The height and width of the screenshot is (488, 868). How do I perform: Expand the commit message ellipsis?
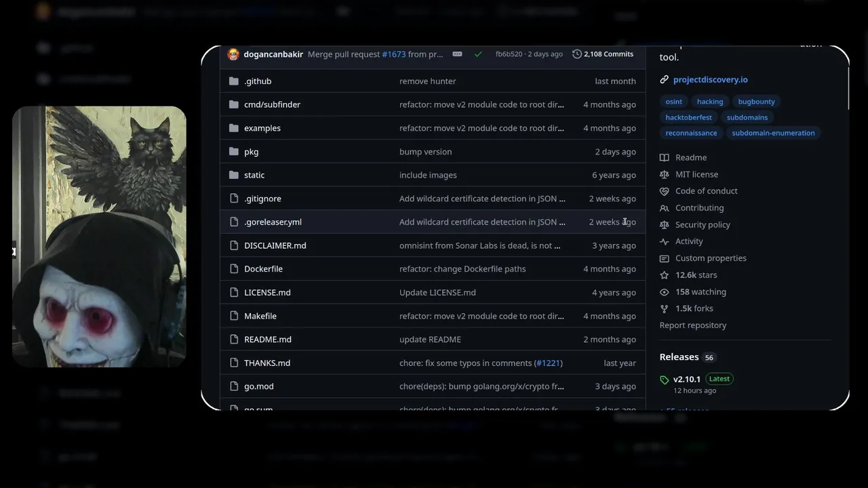point(457,54)
